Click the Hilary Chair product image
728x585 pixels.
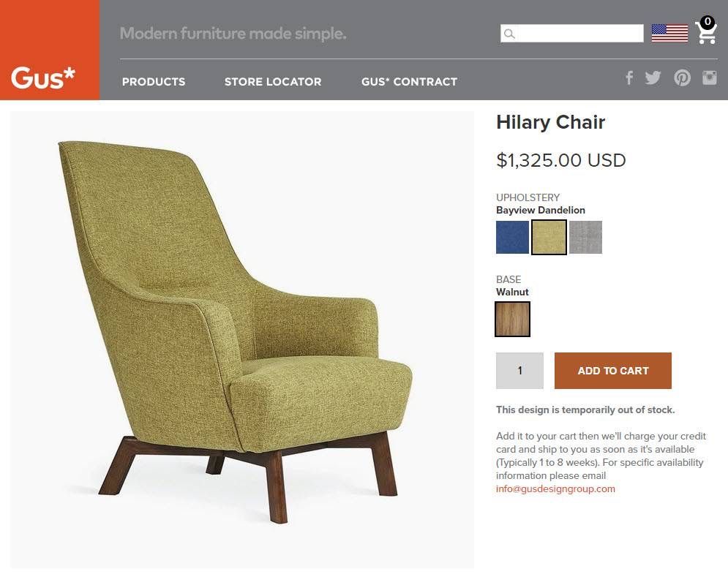(242, 339)
